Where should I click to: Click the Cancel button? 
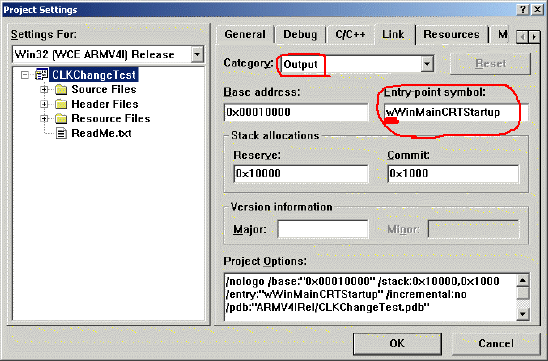point(496,344)
